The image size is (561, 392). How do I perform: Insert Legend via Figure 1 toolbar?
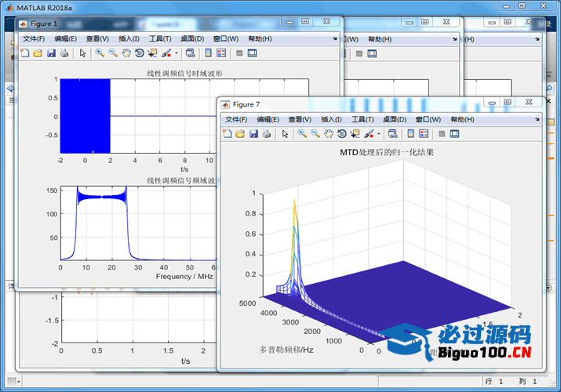point(221,53)
